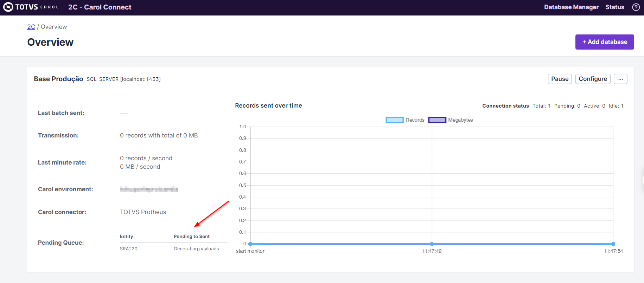Pause the Base Produção database

[x=560, y=79]
